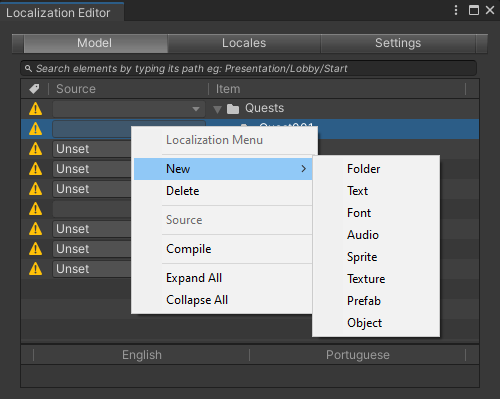This screenshot has width=500, height=399.
Task: Click the Source column header
Action: click(x=129, y=89)
